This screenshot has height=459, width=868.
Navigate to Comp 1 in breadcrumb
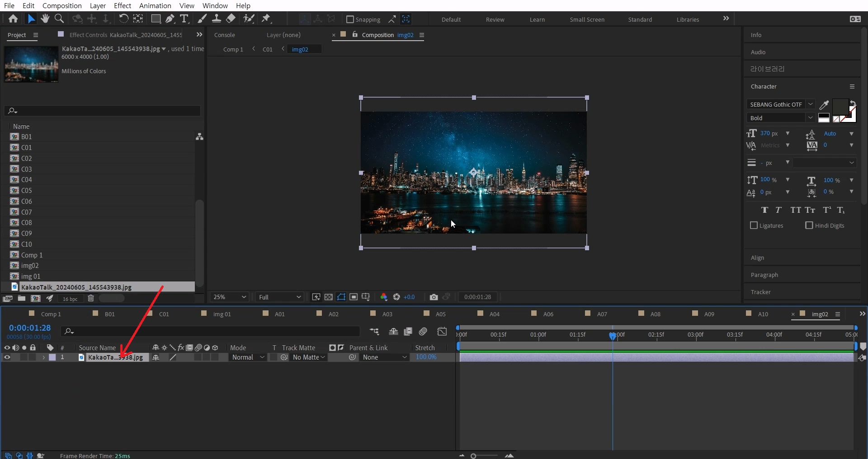[233, 49]
